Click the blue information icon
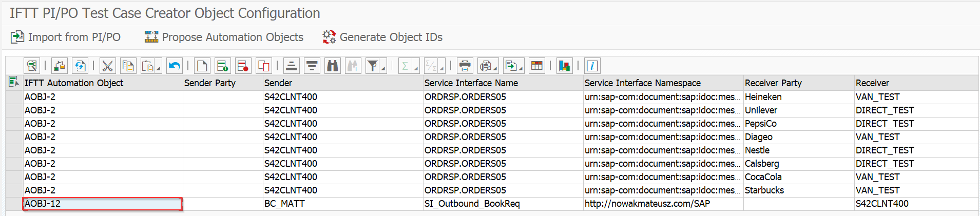This screenshot has width=980, height=216. (x=592, y=66)
